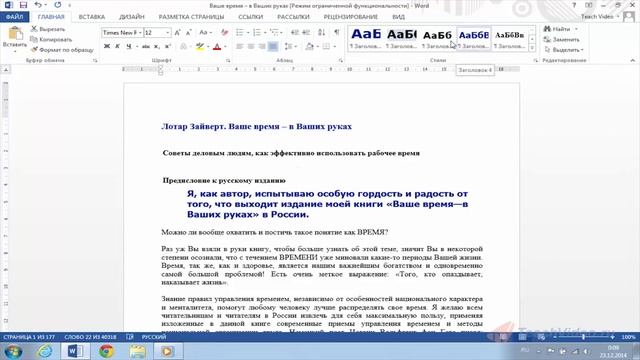Switch to ВСТАВКА tab
Screen dimensions: 640x360
(92, 17)
